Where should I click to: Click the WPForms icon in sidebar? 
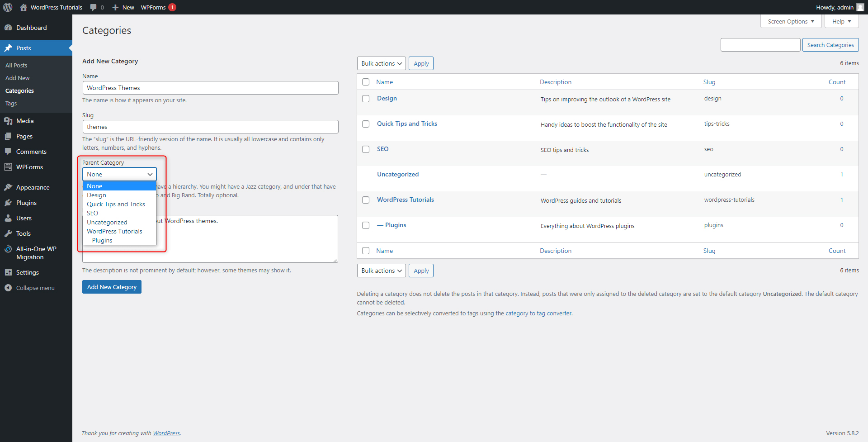(8, 167)
